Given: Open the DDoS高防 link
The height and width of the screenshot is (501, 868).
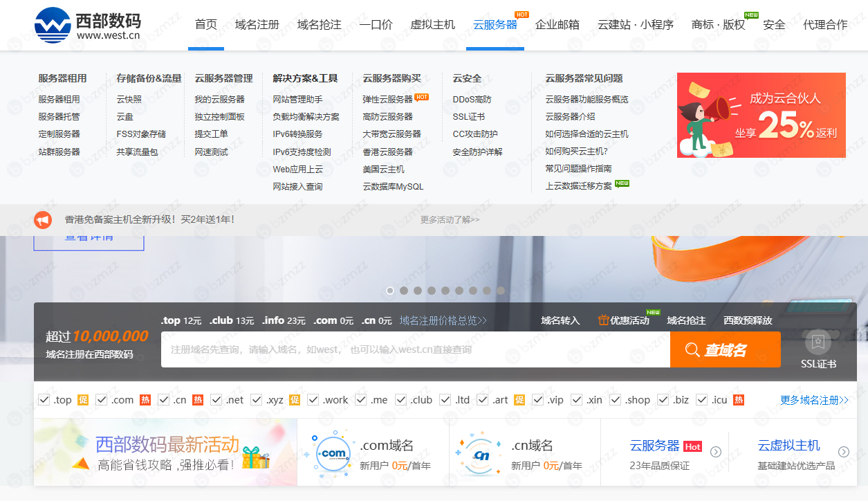Looking at the screenshot, I should point(472,100).
